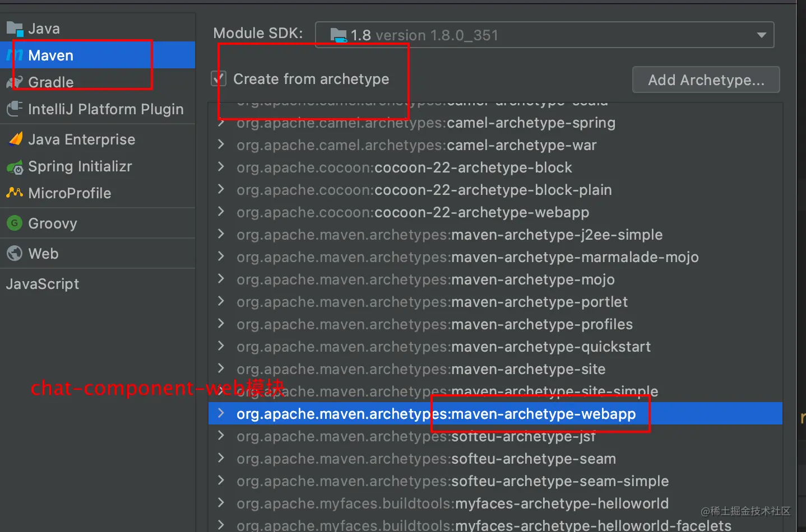This screenshot has height=532, width=806.
Task: Click the Gradle elephant icon
Action: tap(15, 82)
